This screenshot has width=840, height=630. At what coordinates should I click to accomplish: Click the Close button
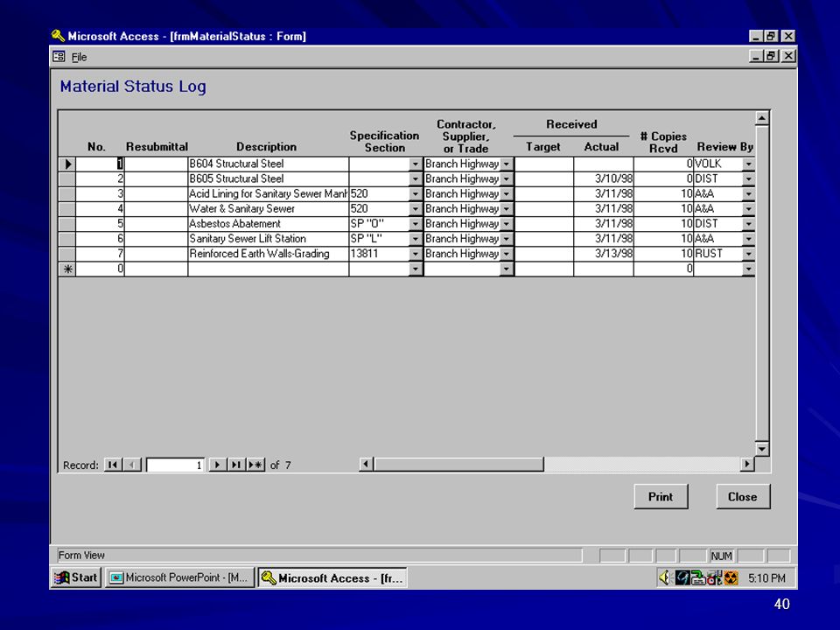(743, 497)
